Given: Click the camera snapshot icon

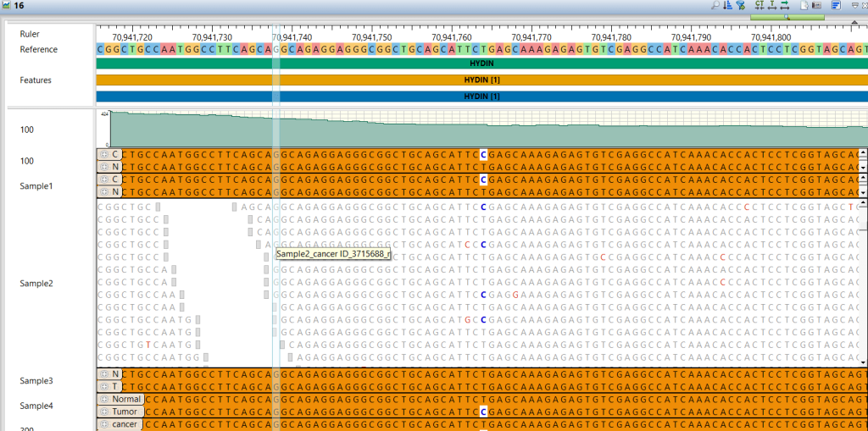Looking at the screenshot, I should pyautogui.click(x=816, y=6).
